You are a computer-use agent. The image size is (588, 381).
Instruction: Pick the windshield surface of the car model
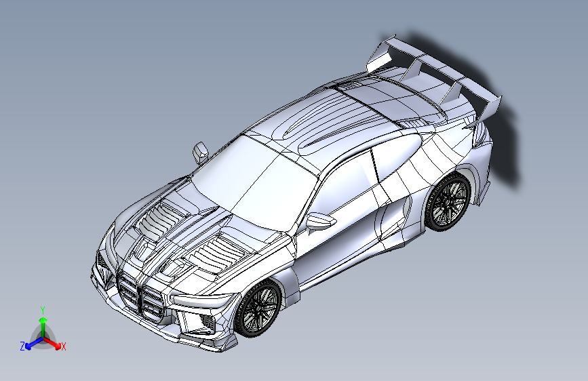click(x=254, y=182)
